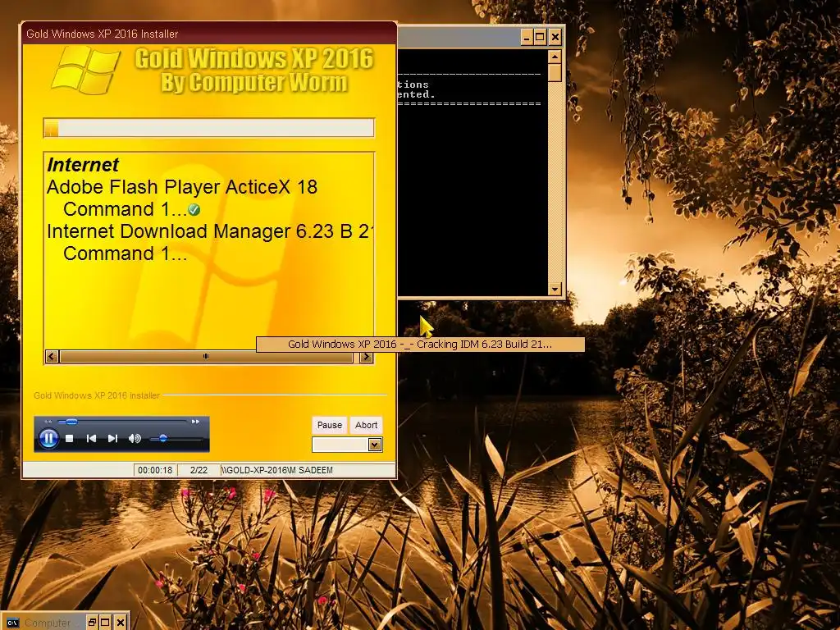840x630 pixels.
Task: Click the install log horizontal scrollbar thumb
Action: [206, 356]
